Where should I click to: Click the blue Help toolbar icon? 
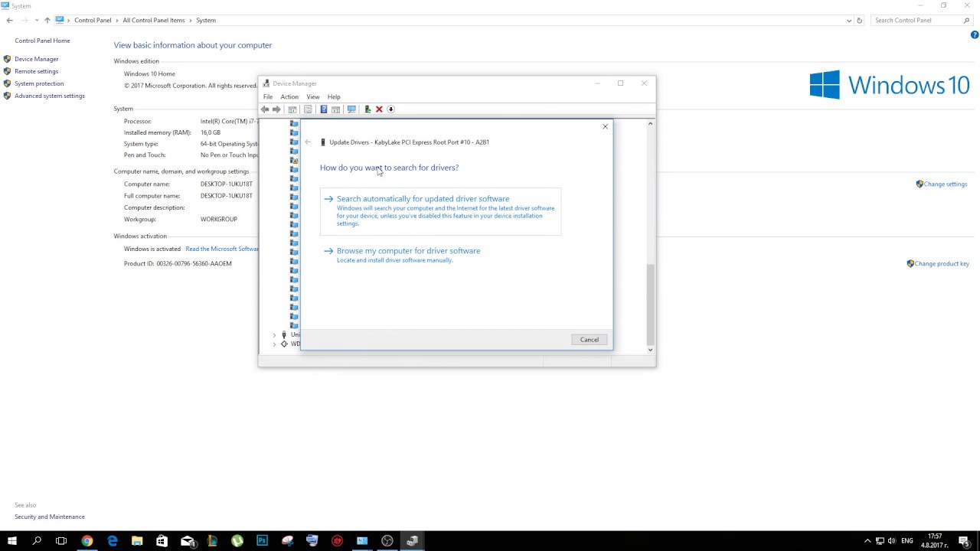[324, 109]
